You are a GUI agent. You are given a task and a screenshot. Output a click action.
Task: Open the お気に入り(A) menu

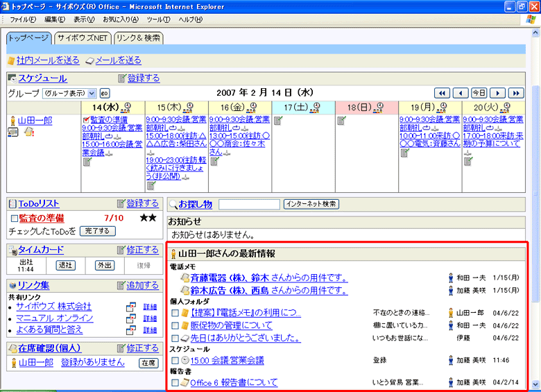121,19
